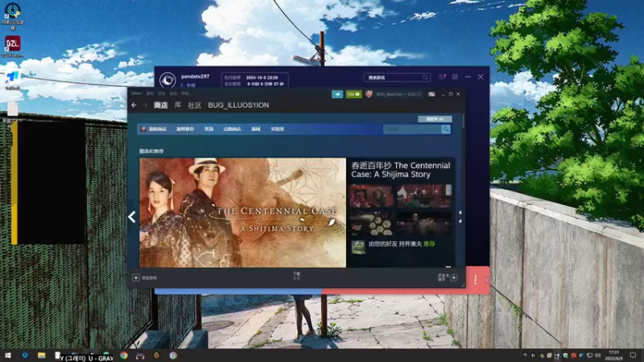Open the top-left desktop accelerator shortcut
Image resolution: width=644 pixels, height=362 pixels.
13,14
